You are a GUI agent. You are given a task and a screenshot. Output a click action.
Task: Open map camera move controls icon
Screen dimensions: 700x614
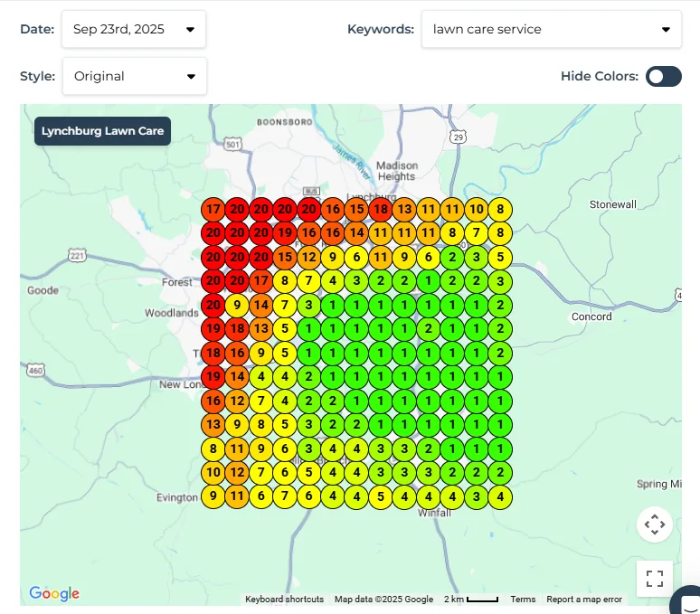coord(655,524)
